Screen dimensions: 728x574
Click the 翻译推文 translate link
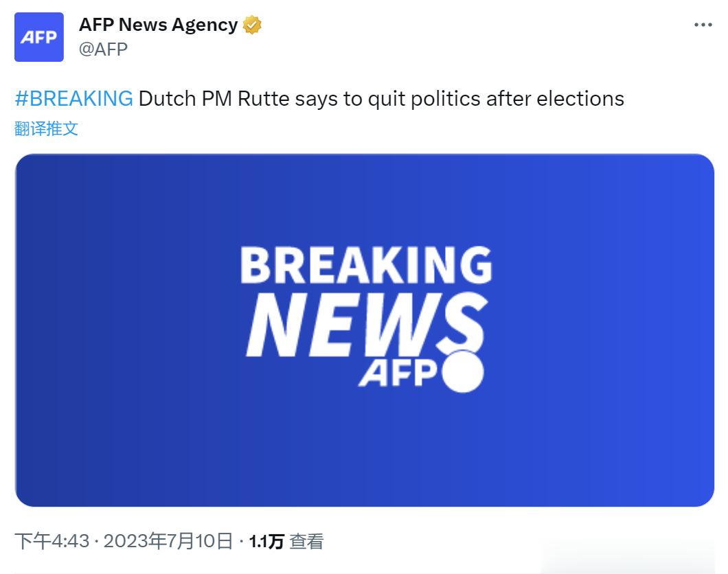click(46, 128)
